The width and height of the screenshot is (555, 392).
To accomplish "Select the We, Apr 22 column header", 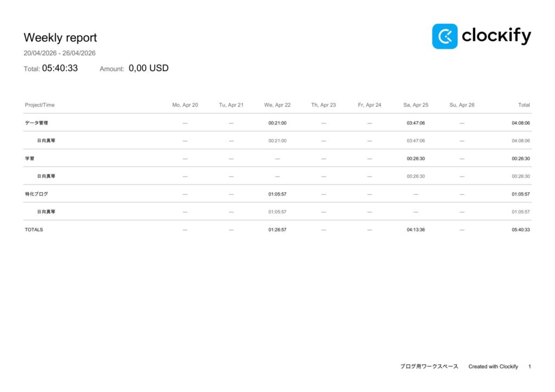I will pyautogui.click(x=277, y=105).
